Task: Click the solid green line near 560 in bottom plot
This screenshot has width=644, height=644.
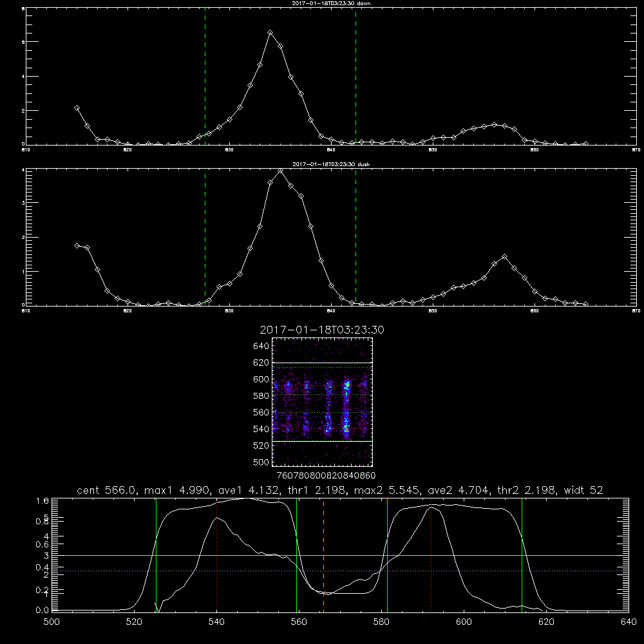Action: click(x=296, y=554)
